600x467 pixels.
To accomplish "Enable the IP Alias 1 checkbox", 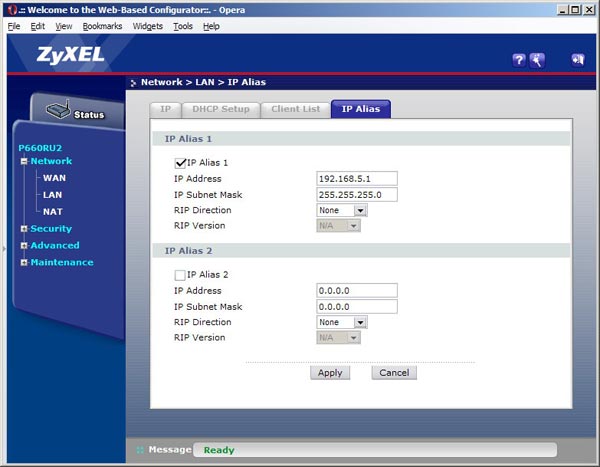I will pos(180,163).
